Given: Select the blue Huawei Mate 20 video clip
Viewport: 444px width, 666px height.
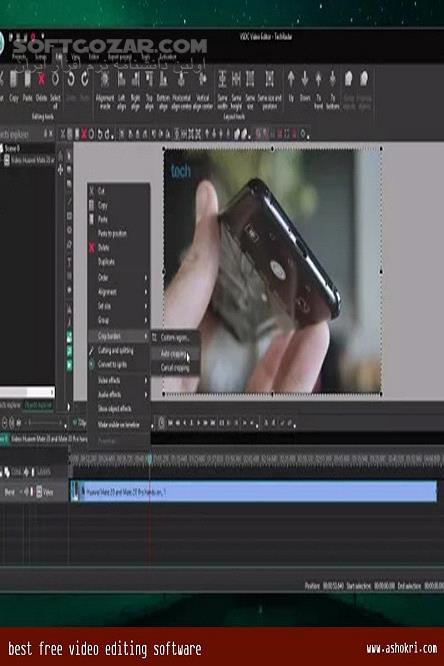Looking at the screenshot, I should click(254, 492).
